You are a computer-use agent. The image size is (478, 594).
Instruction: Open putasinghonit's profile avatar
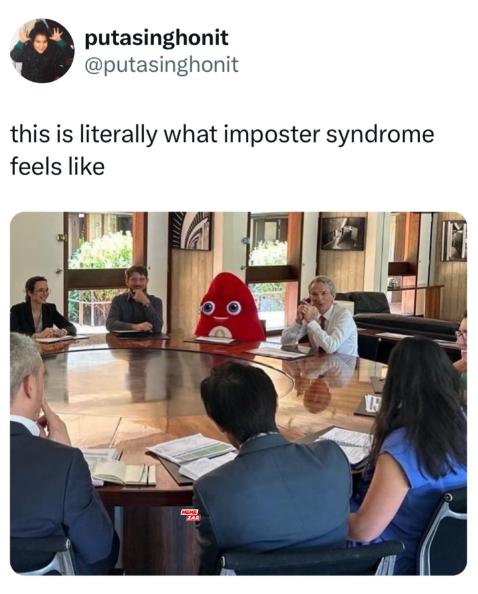pyautogui.click(x=42, y=50)
